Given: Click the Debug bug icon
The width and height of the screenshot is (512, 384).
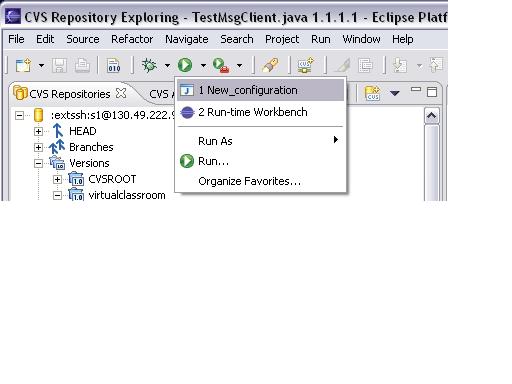Looking at the screenshot, I should 150,65.
